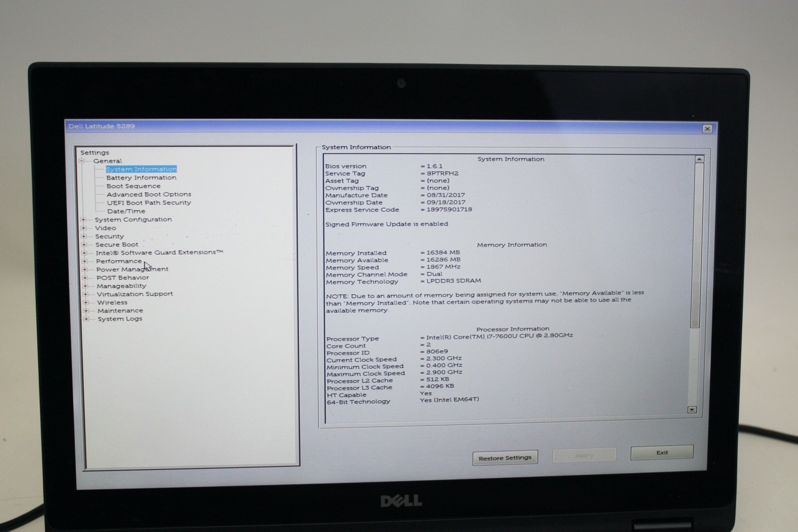Select the Security label

(109, 236)
